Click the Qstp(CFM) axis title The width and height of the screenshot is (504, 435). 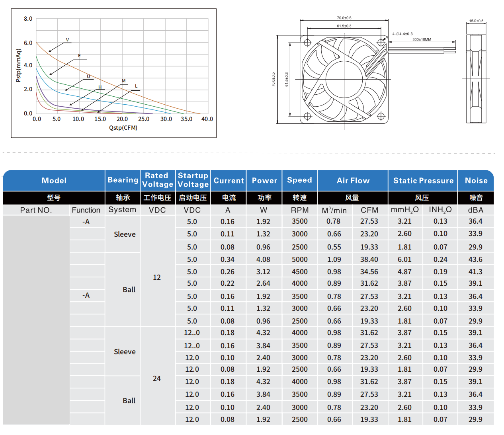[123, 128]
